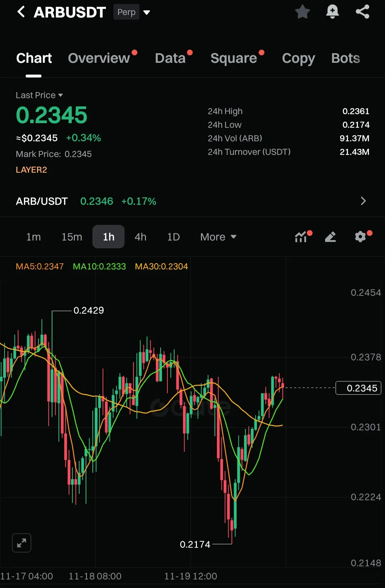Tap the MA30:0.2304 indicator label
This screenshot has width=385, height=588.
(x=161, y=267)
